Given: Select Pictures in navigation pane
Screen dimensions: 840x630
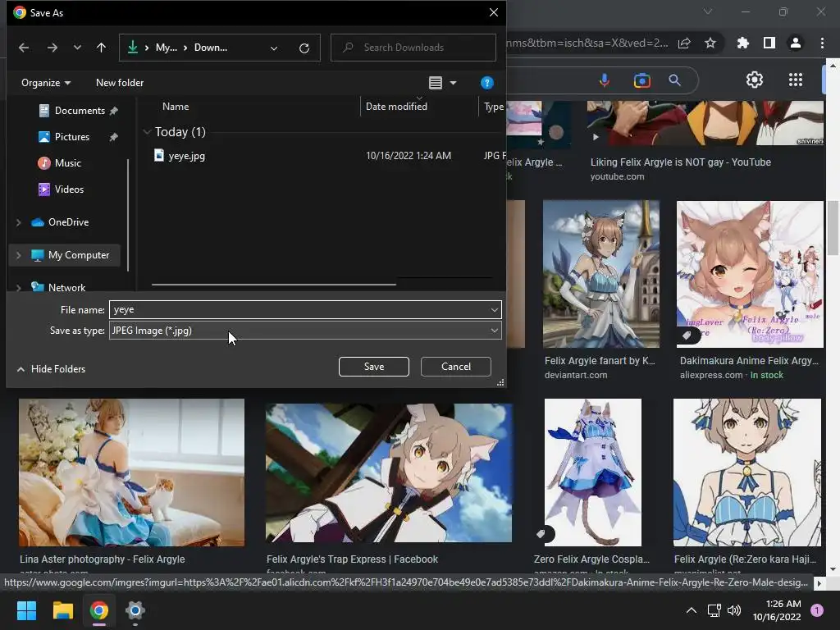Looking at the screenshot, I should pyautogui.click(x=72, y=137).
